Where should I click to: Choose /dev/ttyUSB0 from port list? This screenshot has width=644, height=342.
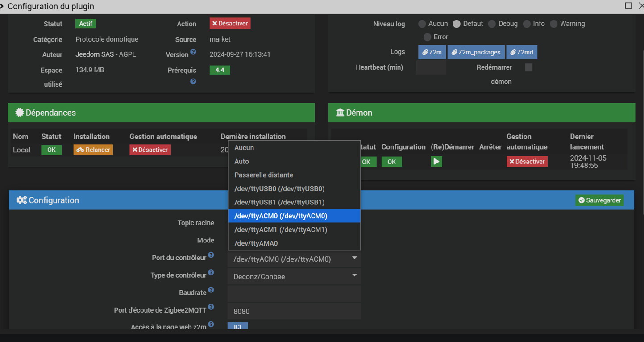pyautogui.click(x=279, y=189)
